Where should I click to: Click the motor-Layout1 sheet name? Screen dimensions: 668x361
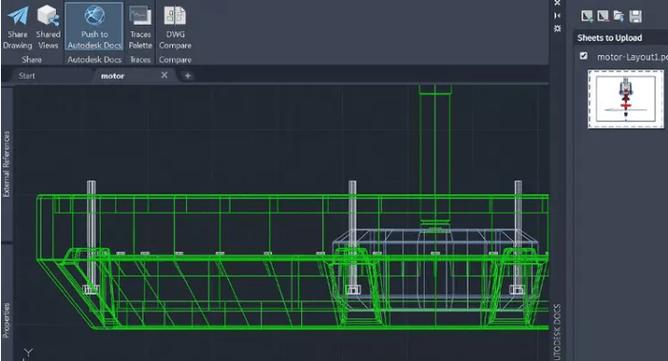pyautogui.click(x=632, y=57)
